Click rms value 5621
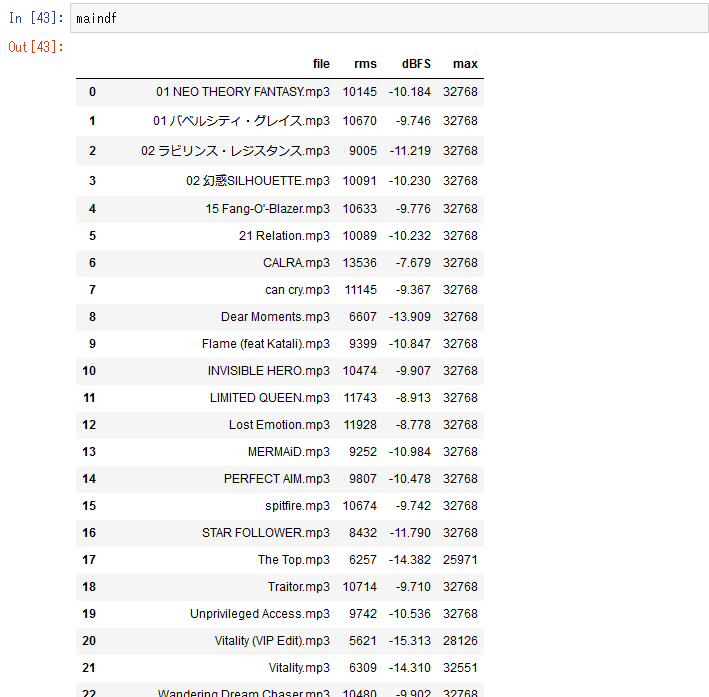This screenshot has height=697, width=709. coord(363,641)
